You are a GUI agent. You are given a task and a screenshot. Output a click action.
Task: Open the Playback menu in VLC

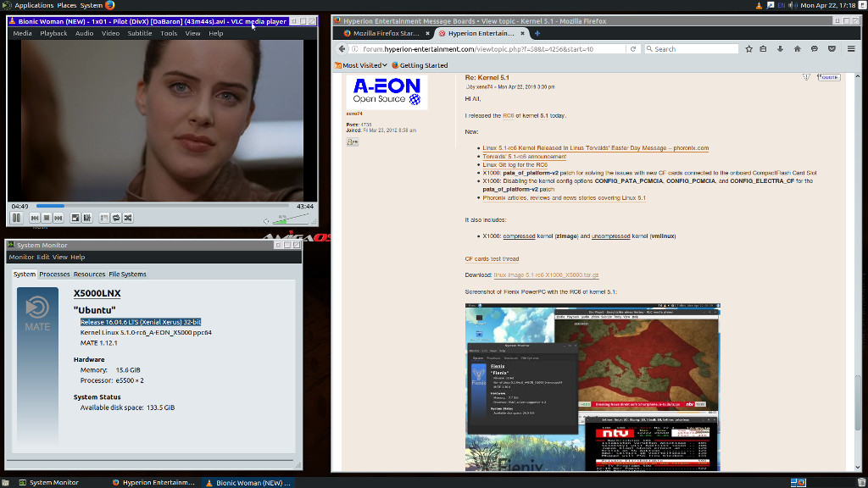[53, 33]
